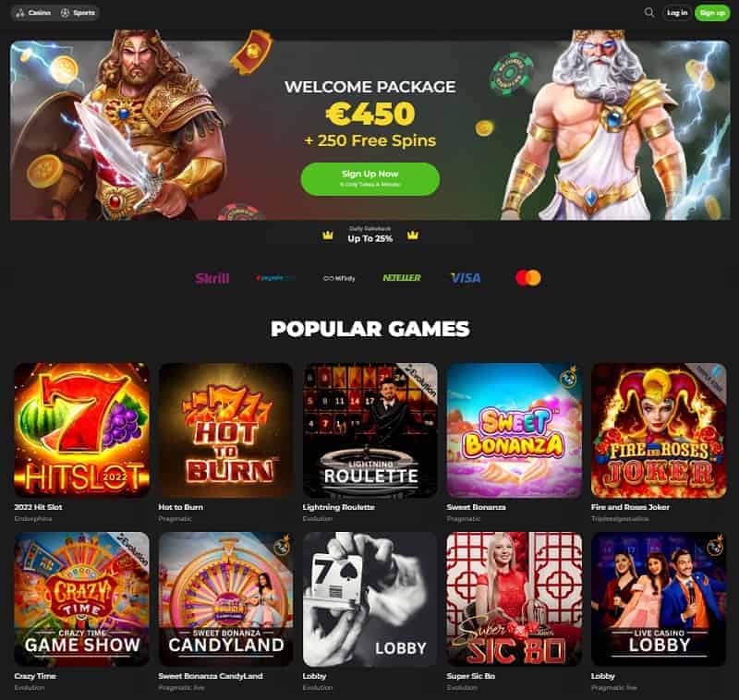Click the left crown icon beside cashback
The image size is (739, 700).
coord(328,235)
